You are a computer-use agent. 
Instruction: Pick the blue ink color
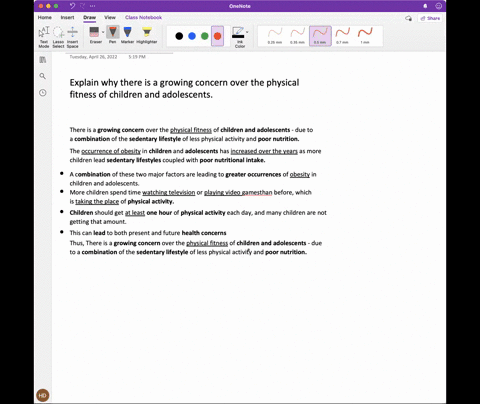[x=192, y=36]
